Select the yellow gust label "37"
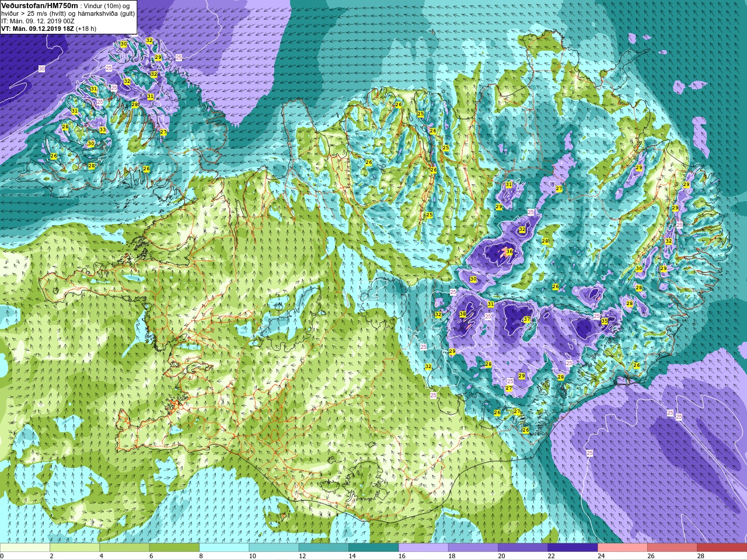747x560 pixels. [527, 320]
